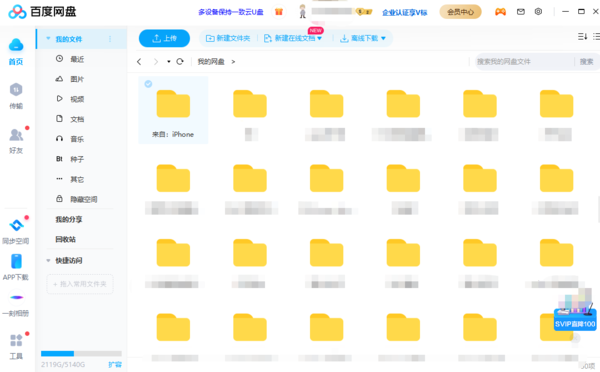This screenshot has height=372, width=600.
Task: Click the three-dot menu beside 我的文件
Action: point(110,39)
